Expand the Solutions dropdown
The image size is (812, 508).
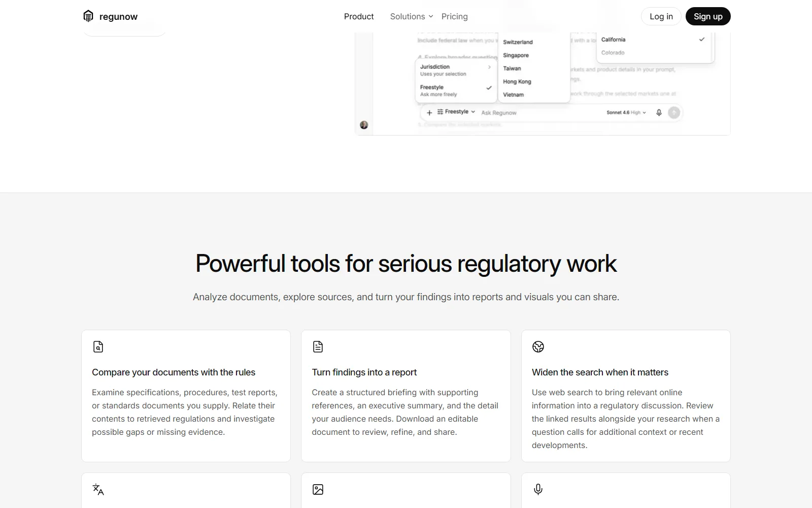(x=412, y=16)
